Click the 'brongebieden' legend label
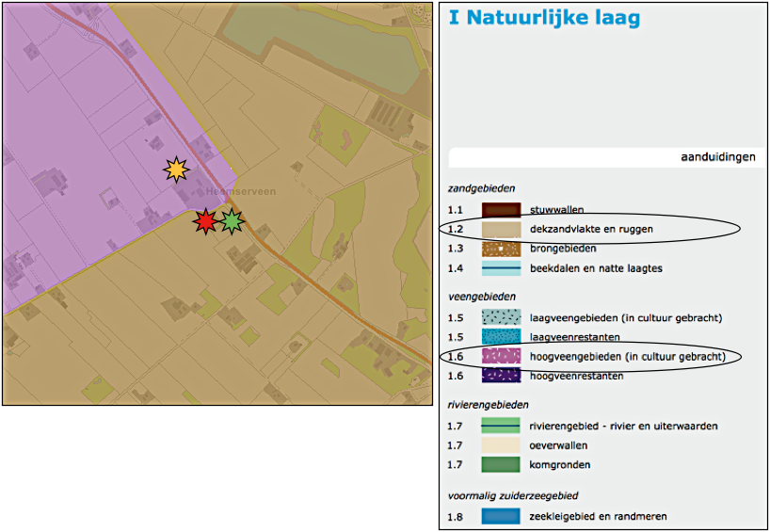The height and width of the screenshot is (532, 770). (563, 249)
